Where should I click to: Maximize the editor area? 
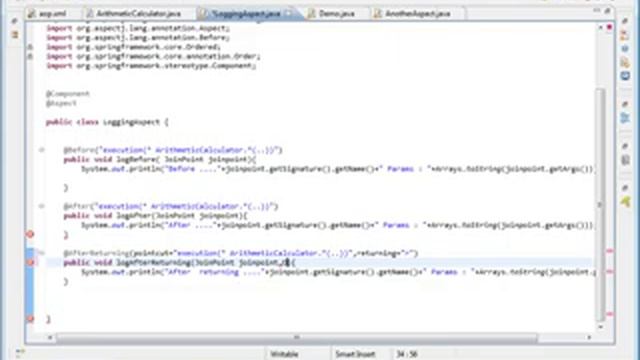[607, 11]
